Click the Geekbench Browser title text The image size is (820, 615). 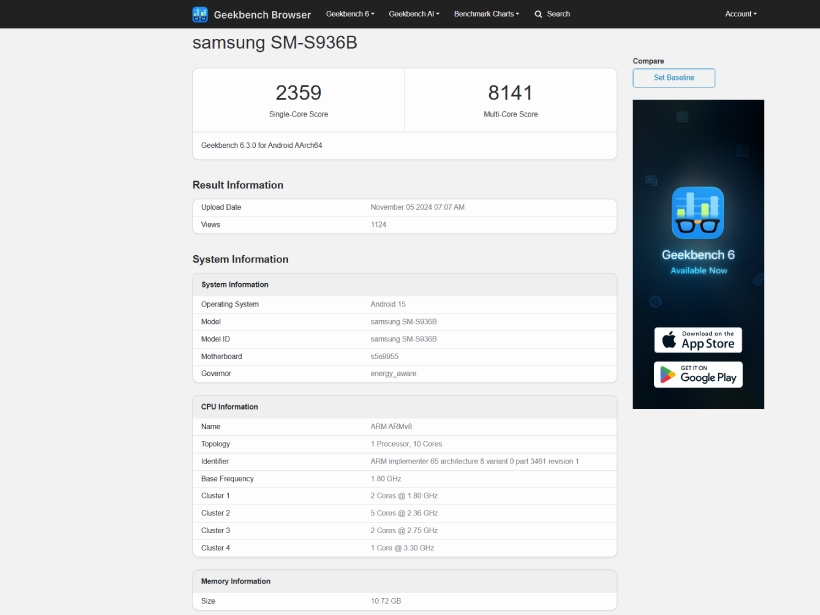tap(262, 15)
